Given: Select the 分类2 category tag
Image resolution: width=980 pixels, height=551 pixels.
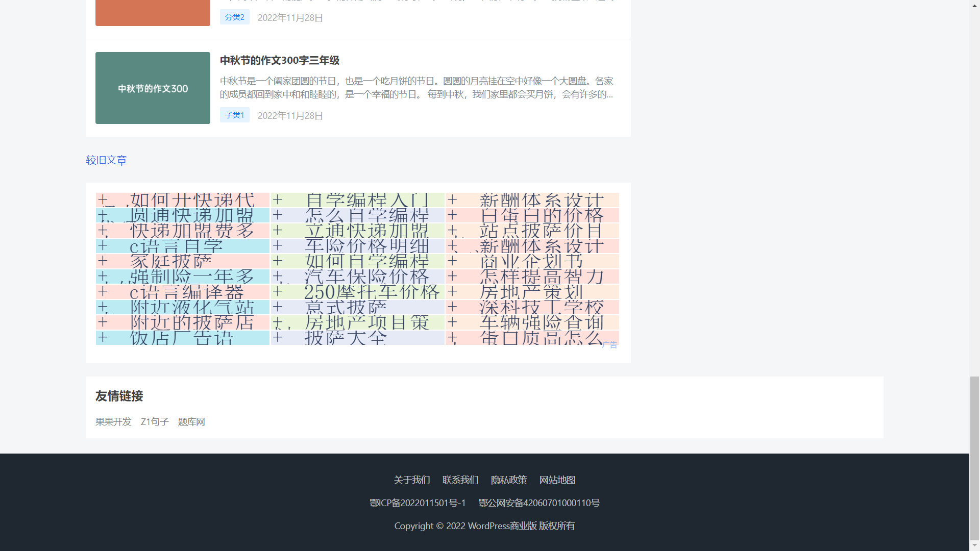Looking at the screenshot, I should pos(234,17).
